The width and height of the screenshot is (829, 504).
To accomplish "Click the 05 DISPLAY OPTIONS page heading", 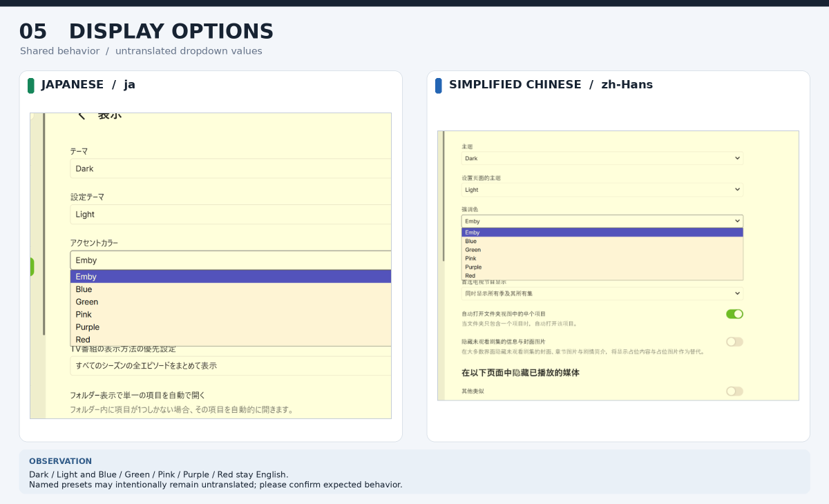I will [x=146, y=32].
